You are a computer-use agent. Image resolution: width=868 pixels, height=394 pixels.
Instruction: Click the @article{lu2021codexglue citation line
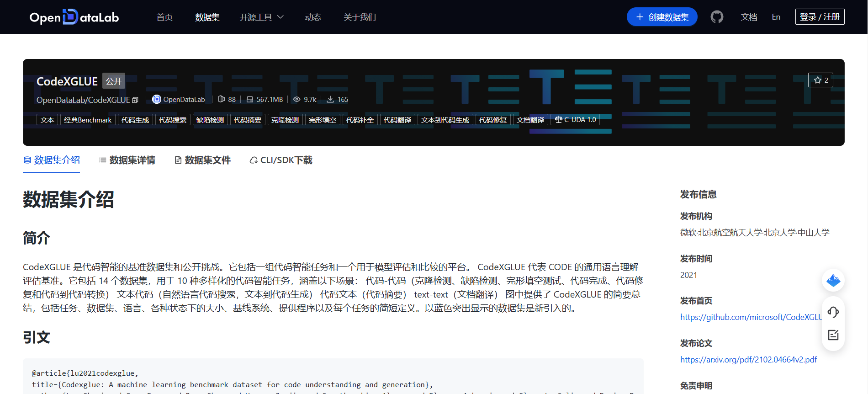[85, 373]
